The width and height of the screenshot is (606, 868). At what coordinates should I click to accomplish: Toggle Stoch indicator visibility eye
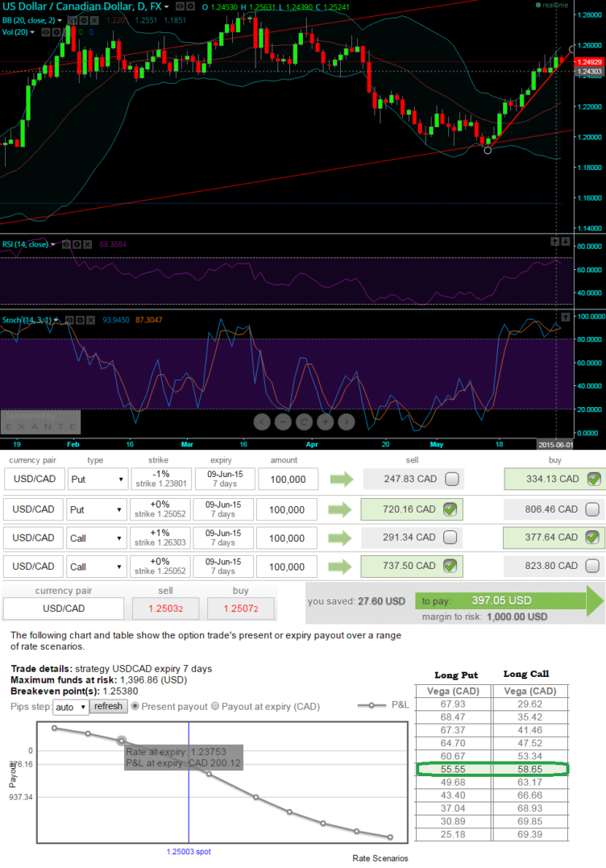coord(70,320)
